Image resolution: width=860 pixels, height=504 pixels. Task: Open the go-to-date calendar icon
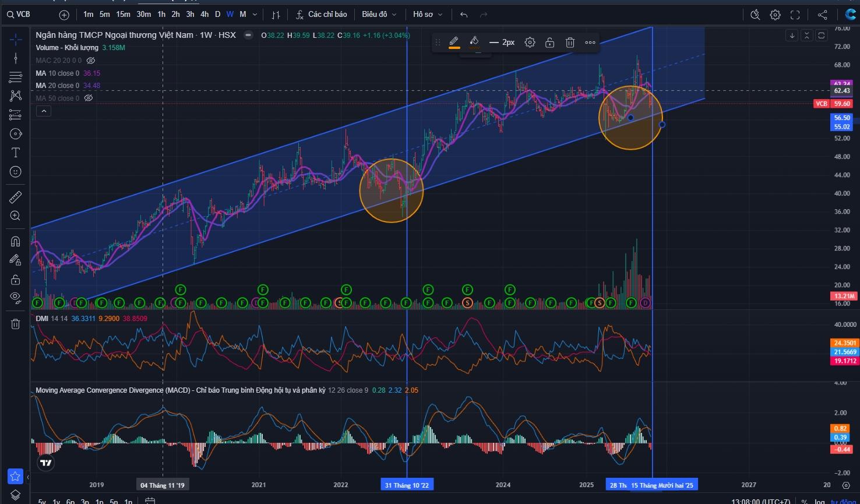150,501
